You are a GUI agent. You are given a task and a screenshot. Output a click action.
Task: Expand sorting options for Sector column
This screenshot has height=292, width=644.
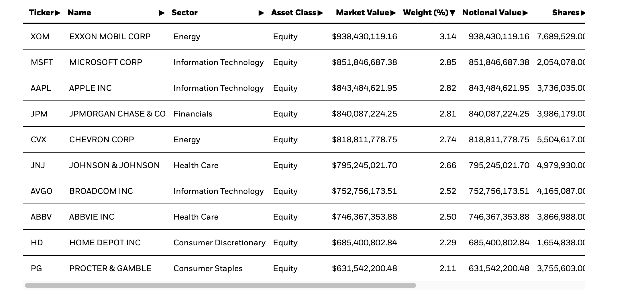261,13
